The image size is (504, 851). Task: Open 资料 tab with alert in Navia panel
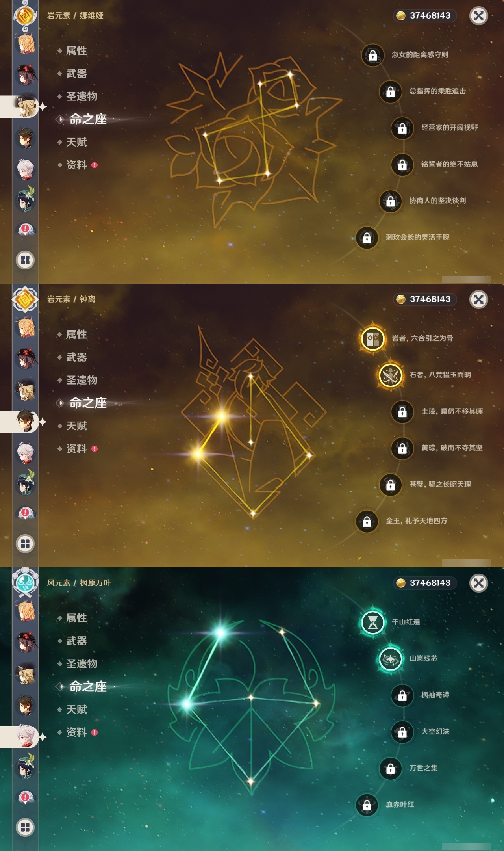[77, 165]
